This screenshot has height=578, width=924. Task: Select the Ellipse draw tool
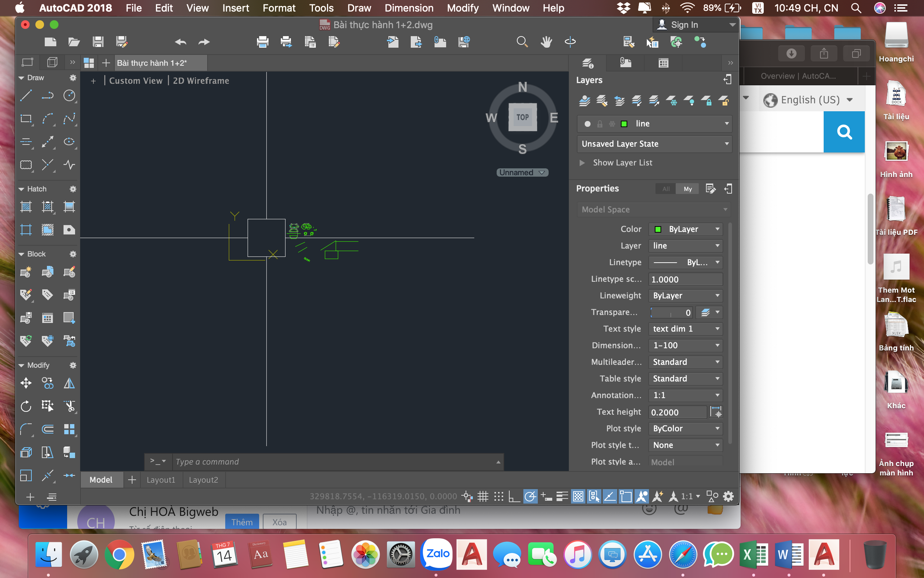[69, 142]
